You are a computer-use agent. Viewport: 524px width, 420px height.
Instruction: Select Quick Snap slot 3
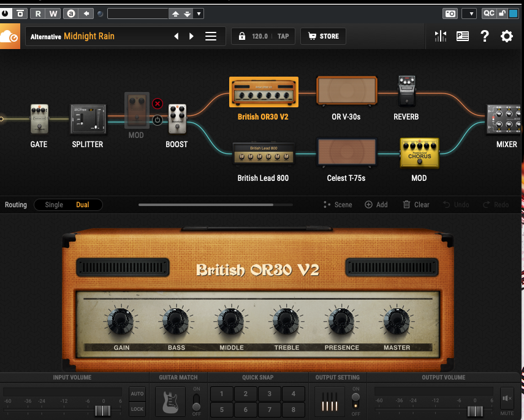[x=269, y=394]
